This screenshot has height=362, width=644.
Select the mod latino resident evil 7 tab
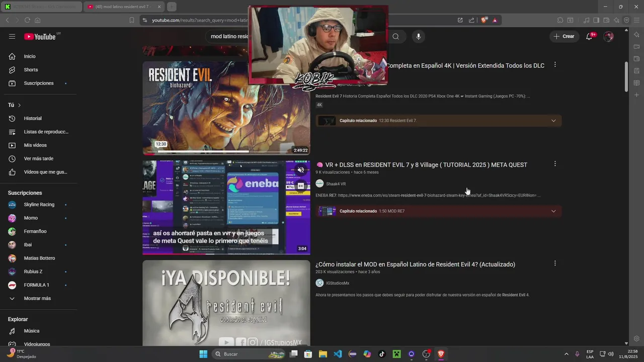point(123,7)
